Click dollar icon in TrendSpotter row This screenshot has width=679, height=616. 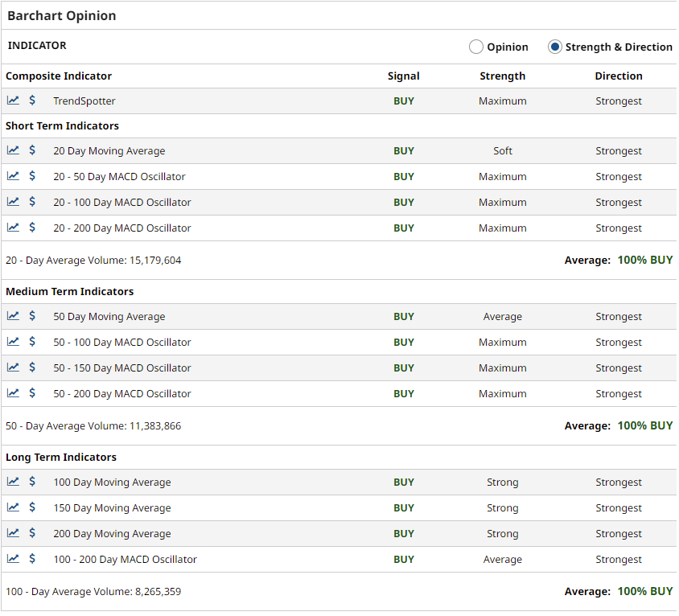tap(32, 101)
